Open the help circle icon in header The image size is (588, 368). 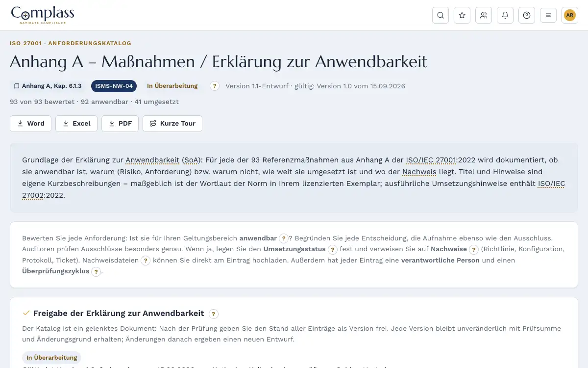(527, 15)
